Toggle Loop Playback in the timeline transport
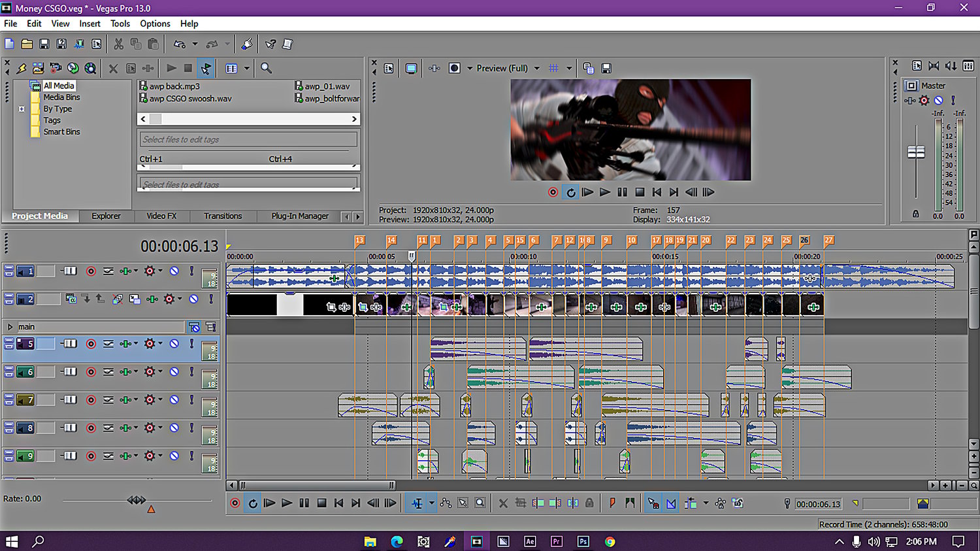The width and height of the screenshot is (980, 551). tap(253, 503)
